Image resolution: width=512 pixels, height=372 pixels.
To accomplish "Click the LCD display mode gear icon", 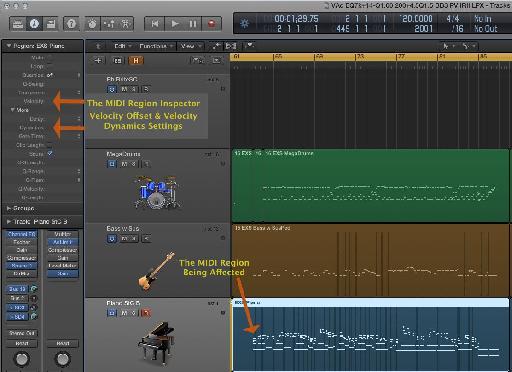I will click(244, 24).
